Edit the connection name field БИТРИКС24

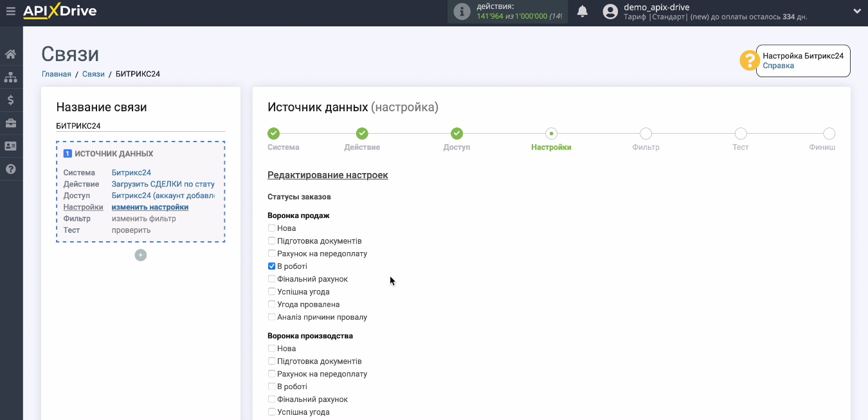pos(141,126)
